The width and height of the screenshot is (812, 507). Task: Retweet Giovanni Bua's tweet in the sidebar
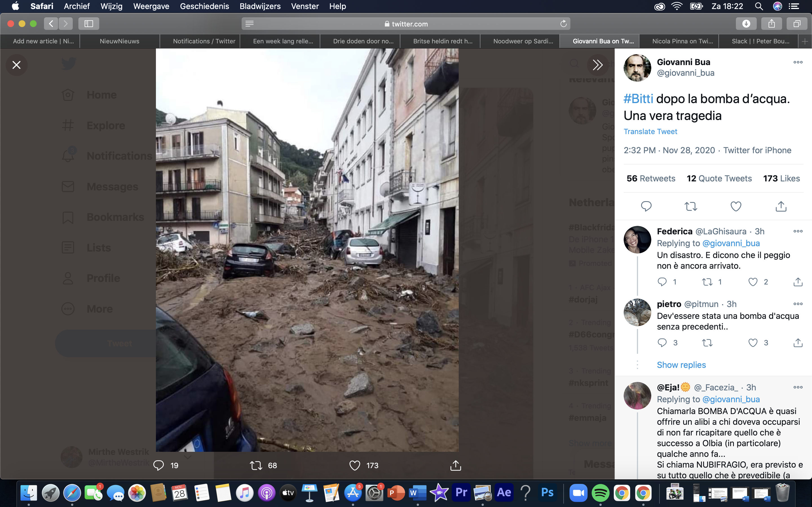pos(690,206)
